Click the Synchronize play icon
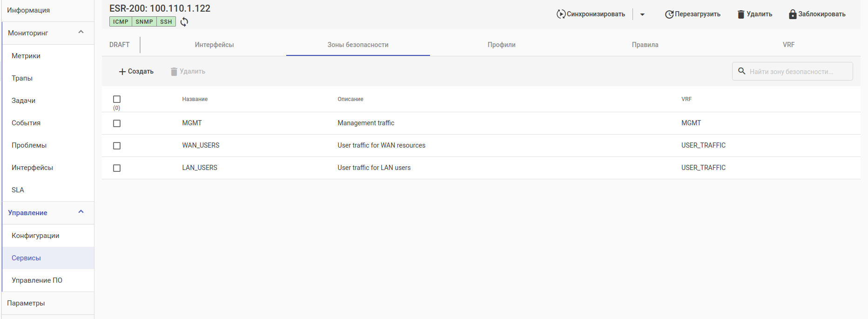The image size is (868, 319). coord(561,14)
